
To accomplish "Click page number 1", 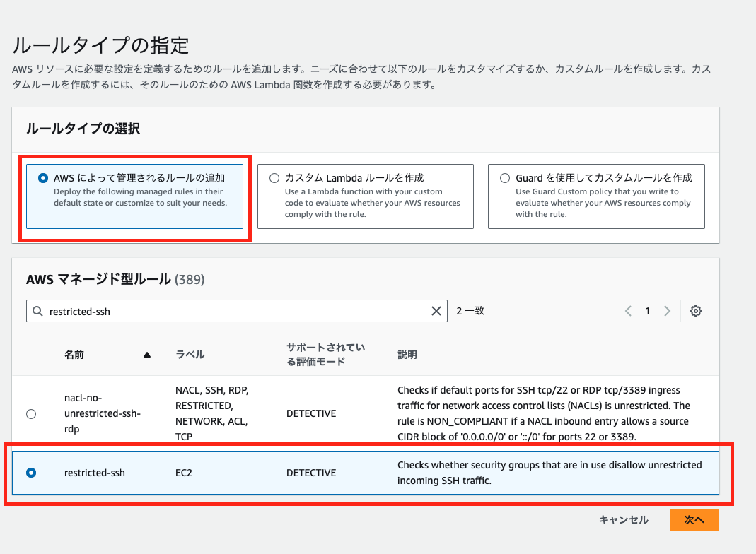I will (x=648, y=311).
